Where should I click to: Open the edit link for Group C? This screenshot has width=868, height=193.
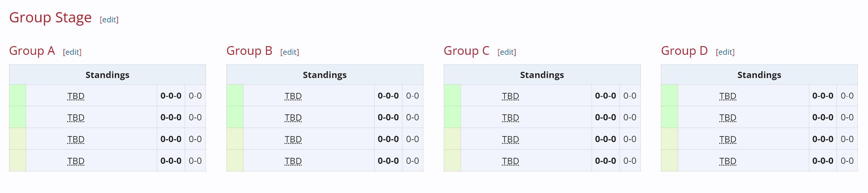pos(507,52)
